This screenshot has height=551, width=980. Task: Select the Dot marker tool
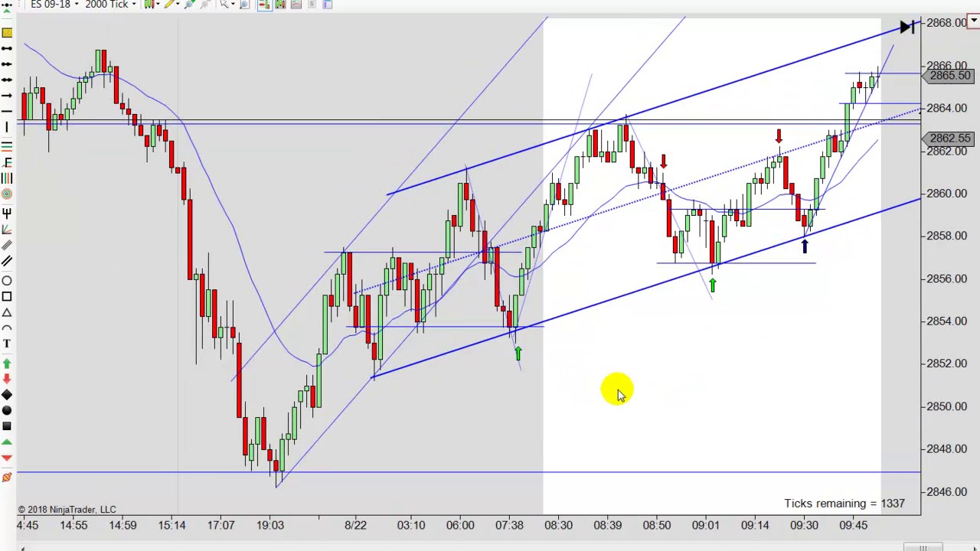[7, 411]
